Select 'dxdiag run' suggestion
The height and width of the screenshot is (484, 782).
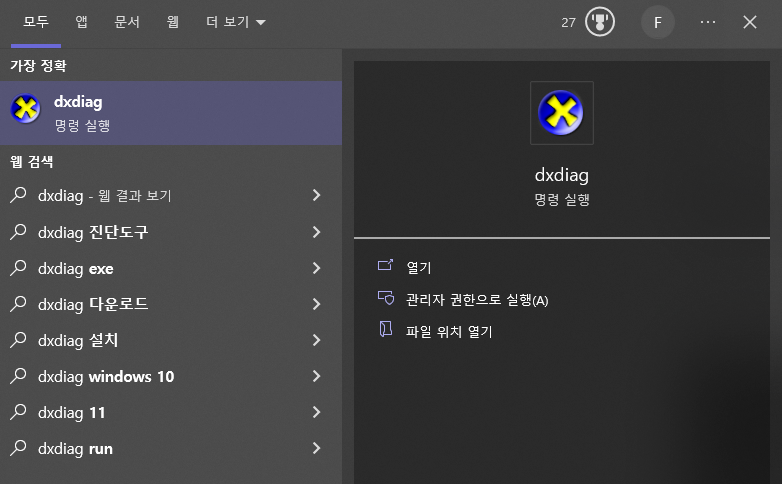pos(171,448)
